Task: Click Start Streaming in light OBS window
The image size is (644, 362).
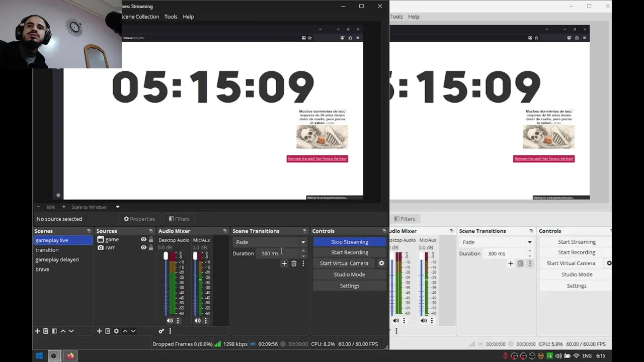Action: click(576, 242)
